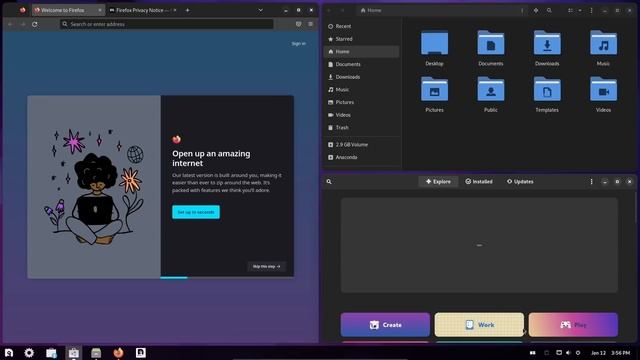Open the Software window three-dot menu

pyautogui.click(x=591, y=182)
